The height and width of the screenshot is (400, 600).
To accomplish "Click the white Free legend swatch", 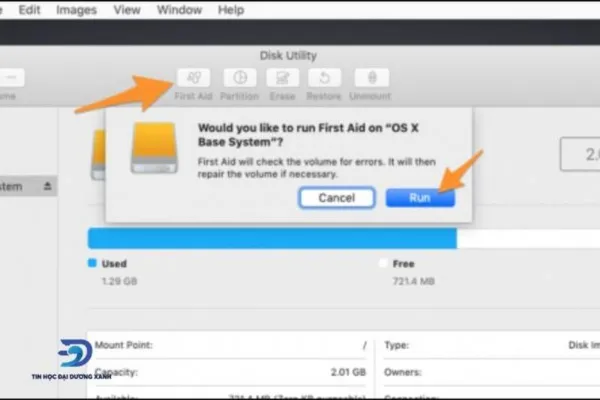I will tap(383, 263).
